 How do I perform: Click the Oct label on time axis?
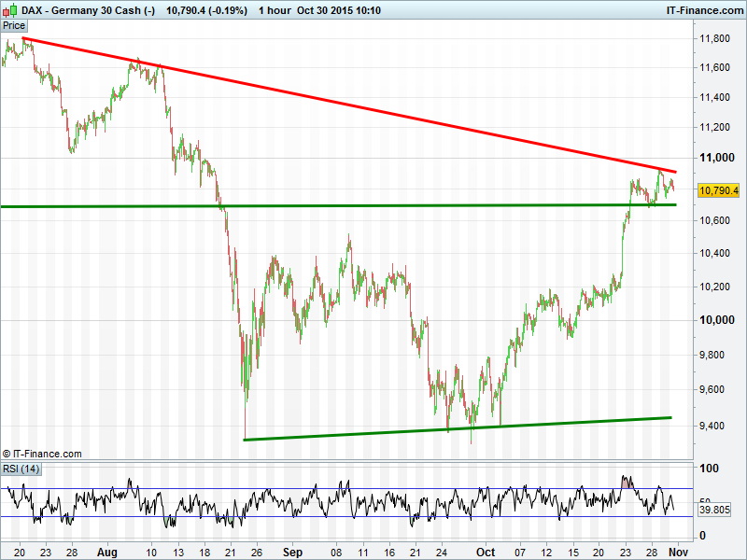[486, 553]
